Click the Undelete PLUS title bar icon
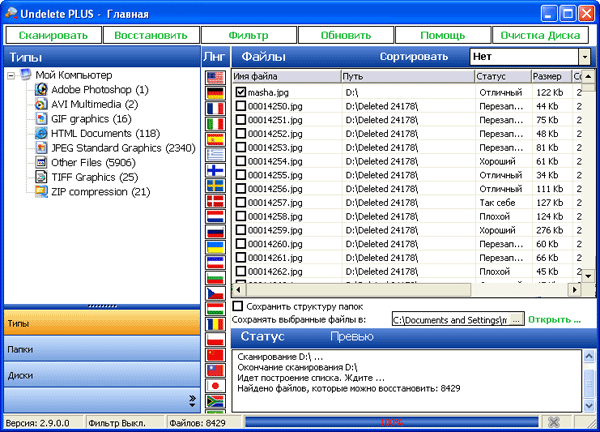 pyautogui.click(x=11, y=13)
